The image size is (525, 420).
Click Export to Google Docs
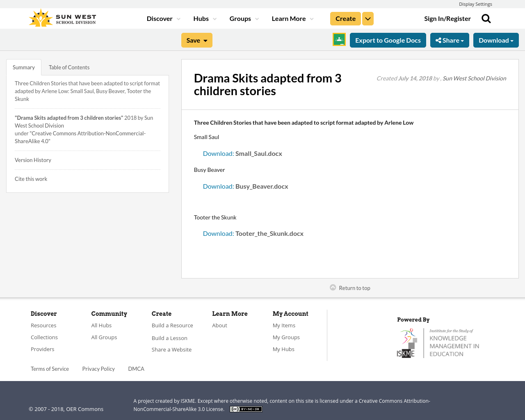pyautogui.click(x=388, y=40)
